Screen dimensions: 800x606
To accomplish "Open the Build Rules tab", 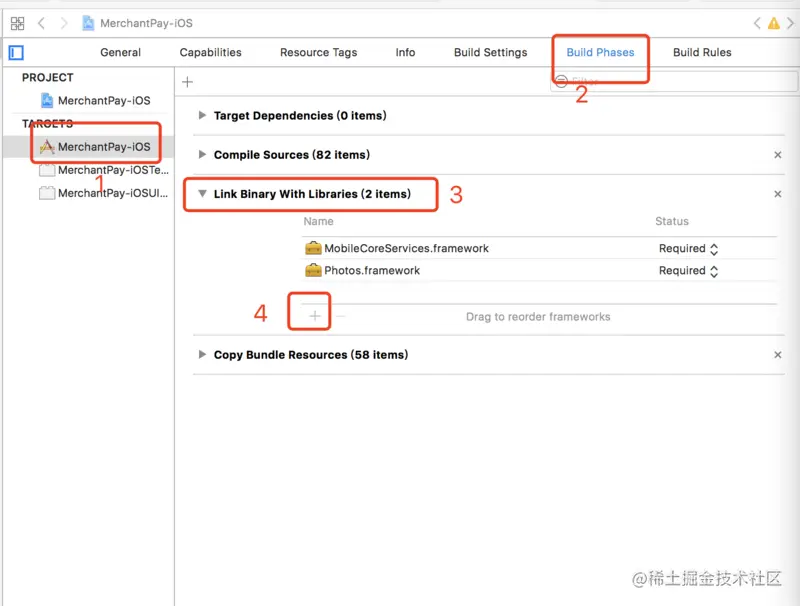I will click(702, 53).
